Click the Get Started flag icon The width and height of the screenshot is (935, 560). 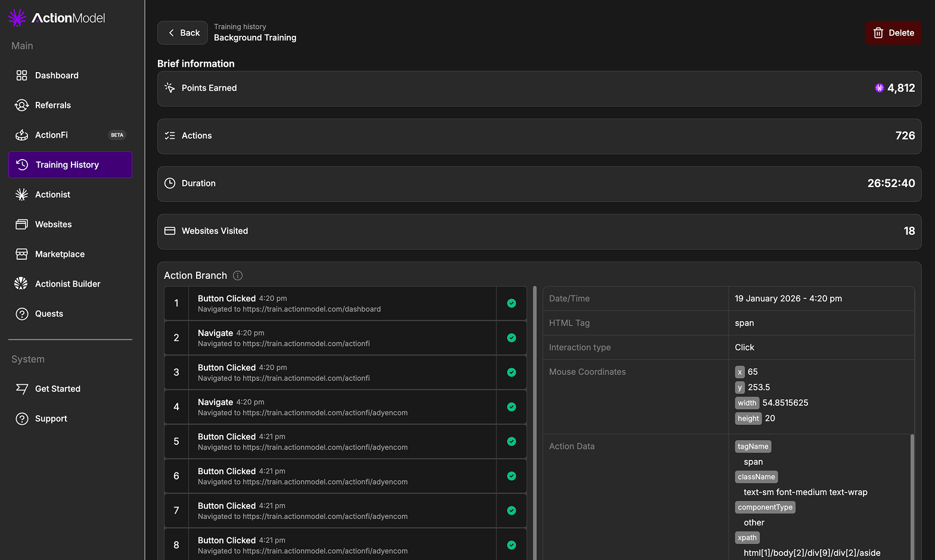click(22, 388)
